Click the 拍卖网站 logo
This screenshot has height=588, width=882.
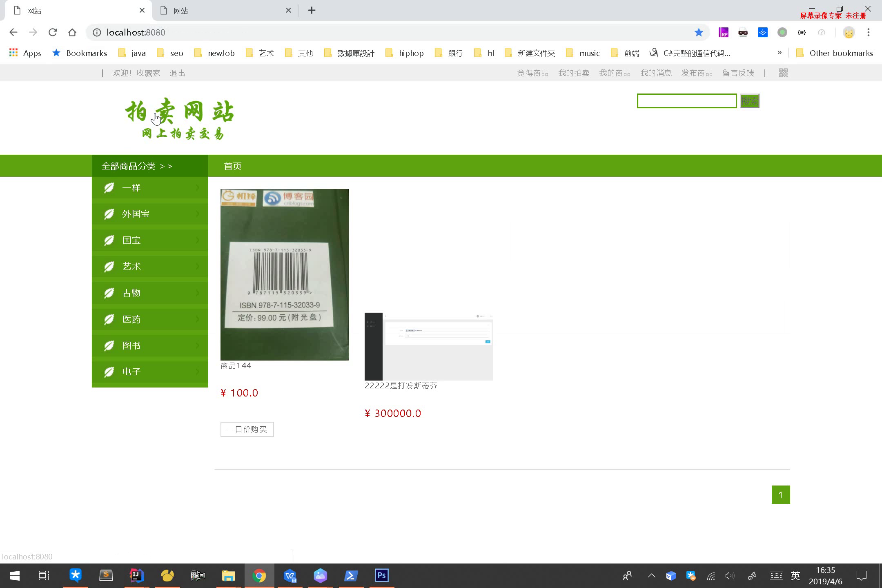click(180, 118)
